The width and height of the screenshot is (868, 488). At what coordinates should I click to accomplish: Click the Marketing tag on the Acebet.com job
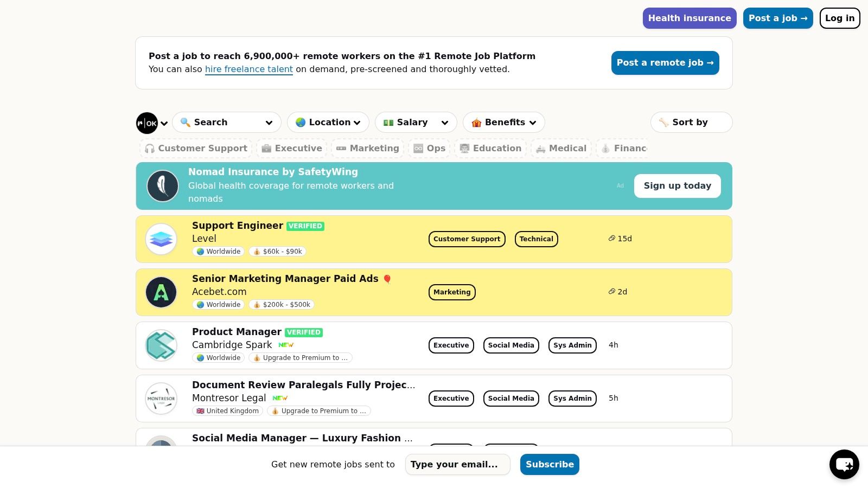(452, 292)
